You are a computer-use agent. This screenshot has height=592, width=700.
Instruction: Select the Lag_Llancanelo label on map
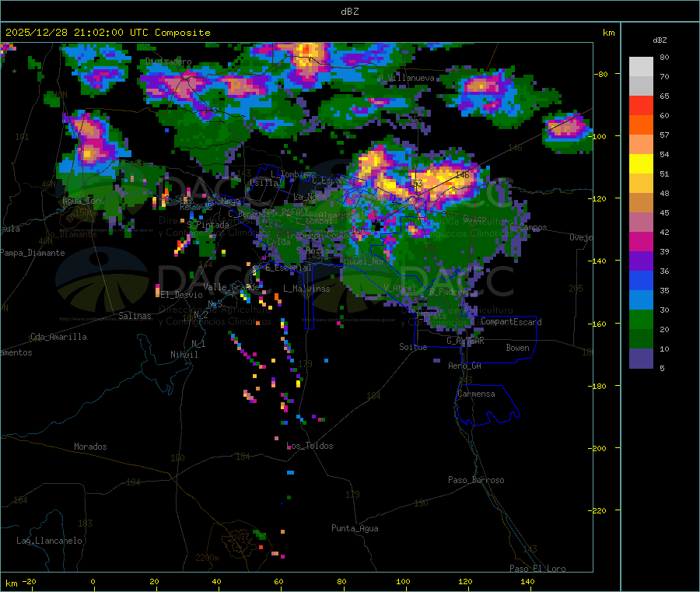49,540
